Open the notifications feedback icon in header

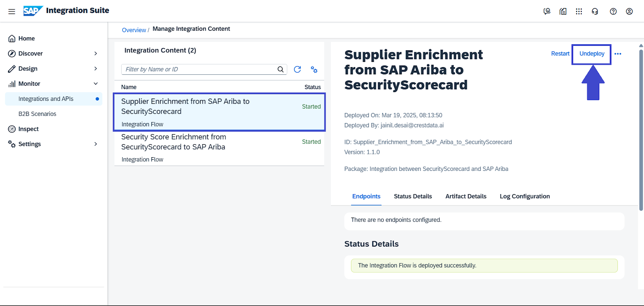(547, 11)
